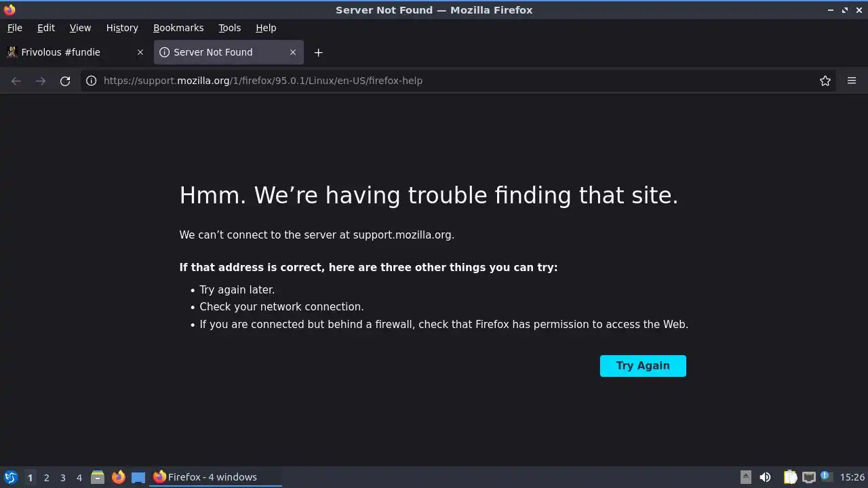The image size is (868, 488).
Task: Maximize the Firefox window
Action: pos(845,10)
